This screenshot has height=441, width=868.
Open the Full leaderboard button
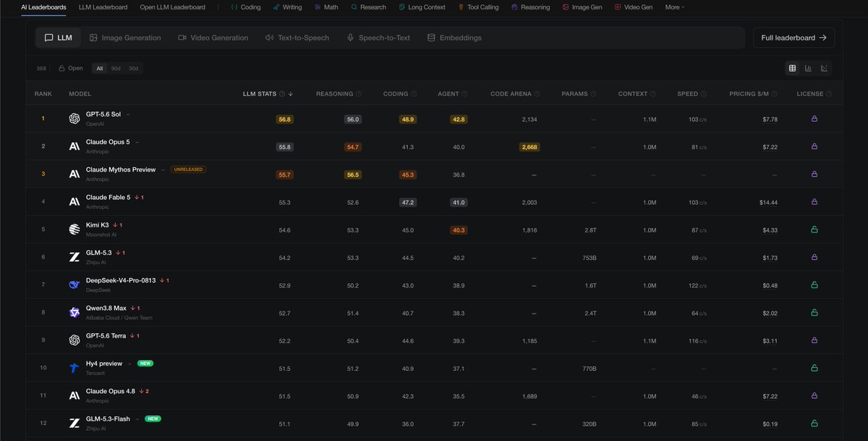tap(793, 38)
